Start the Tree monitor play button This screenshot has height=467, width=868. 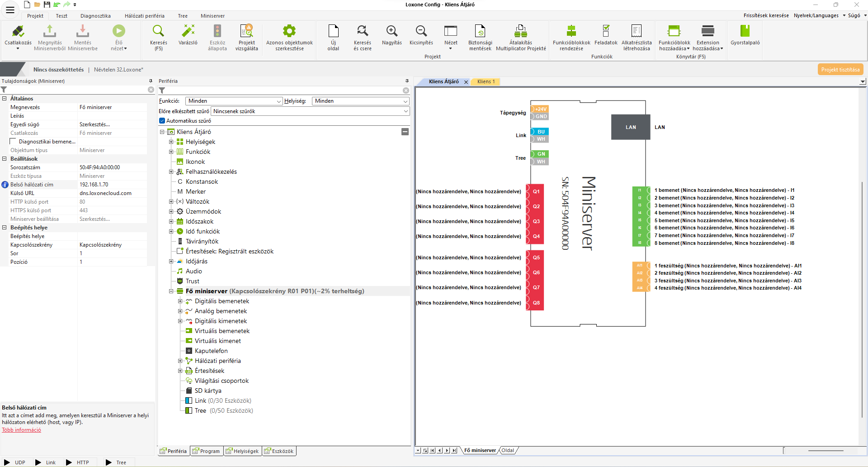tap(108, 462)
